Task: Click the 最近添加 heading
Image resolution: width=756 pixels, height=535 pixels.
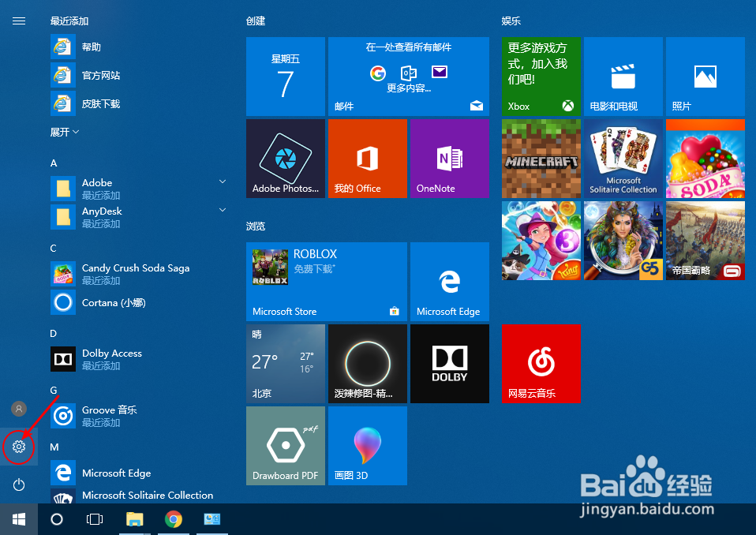Action: (69, 21)
